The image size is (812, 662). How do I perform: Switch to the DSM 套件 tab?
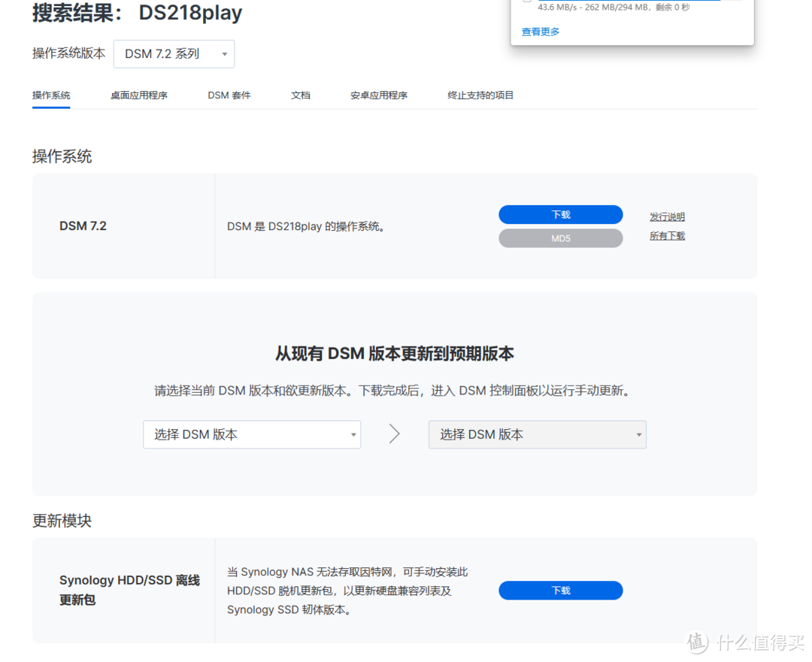(229, 95)
